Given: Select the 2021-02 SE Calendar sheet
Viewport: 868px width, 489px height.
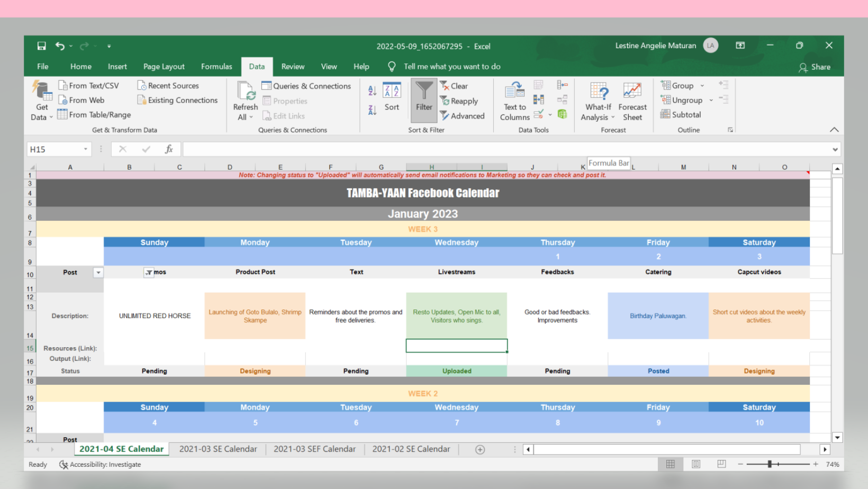Looking at the screenshot, I should [411, 449].
